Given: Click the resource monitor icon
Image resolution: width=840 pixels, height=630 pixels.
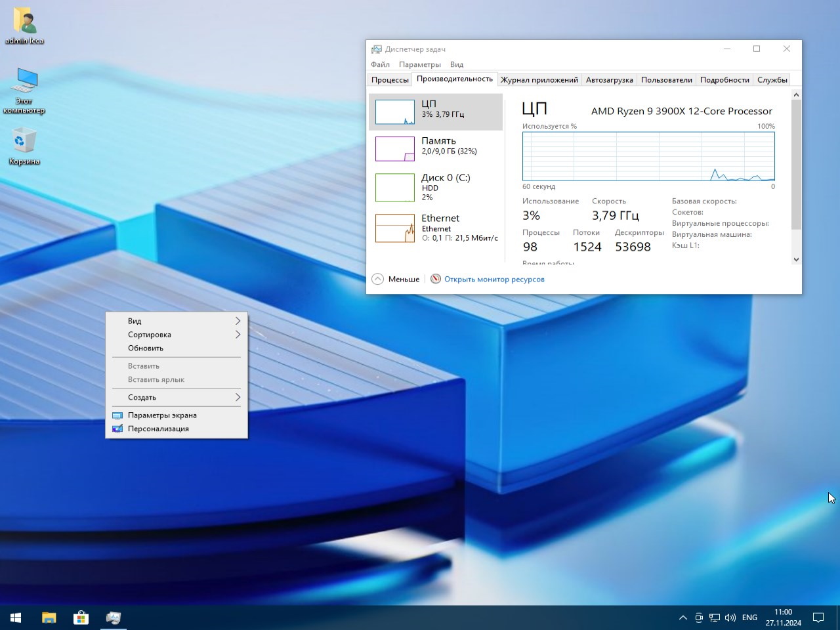Looking at the screenshot, I should (x=435, y=279).
